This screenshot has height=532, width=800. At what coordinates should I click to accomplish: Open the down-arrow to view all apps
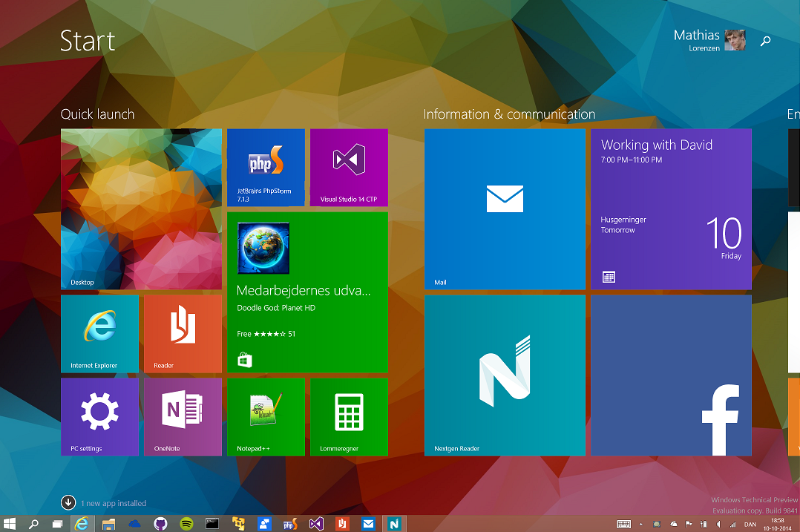click(68, 502)
